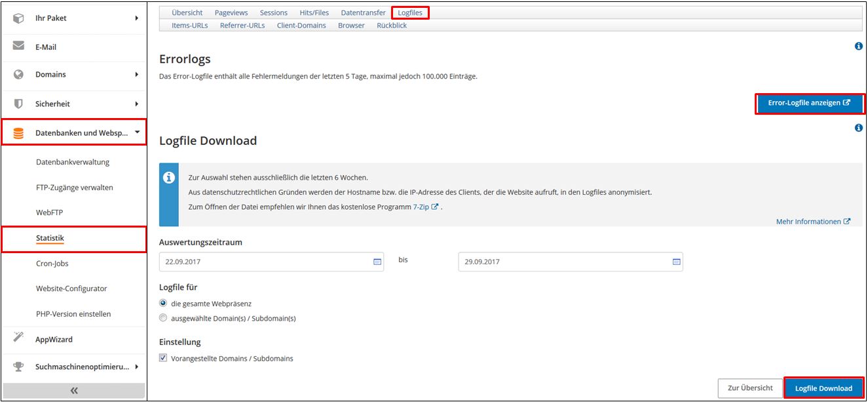Switch to the Pageviews tab
Viewport: 868px width, 402px height.
tap(231, 12)
